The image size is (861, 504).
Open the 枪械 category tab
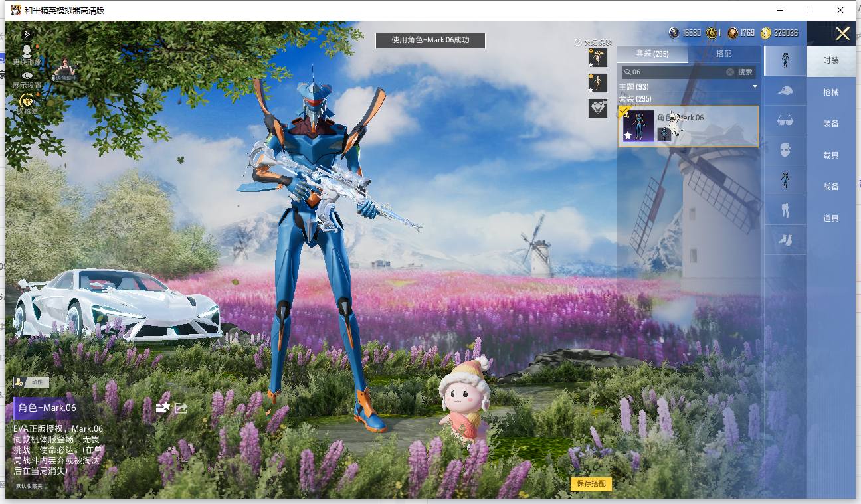point(831,92)
